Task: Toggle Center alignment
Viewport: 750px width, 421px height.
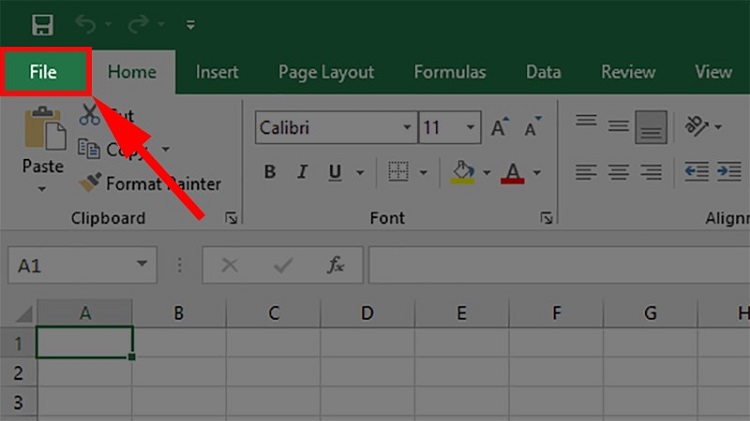Action: (618, 172)
